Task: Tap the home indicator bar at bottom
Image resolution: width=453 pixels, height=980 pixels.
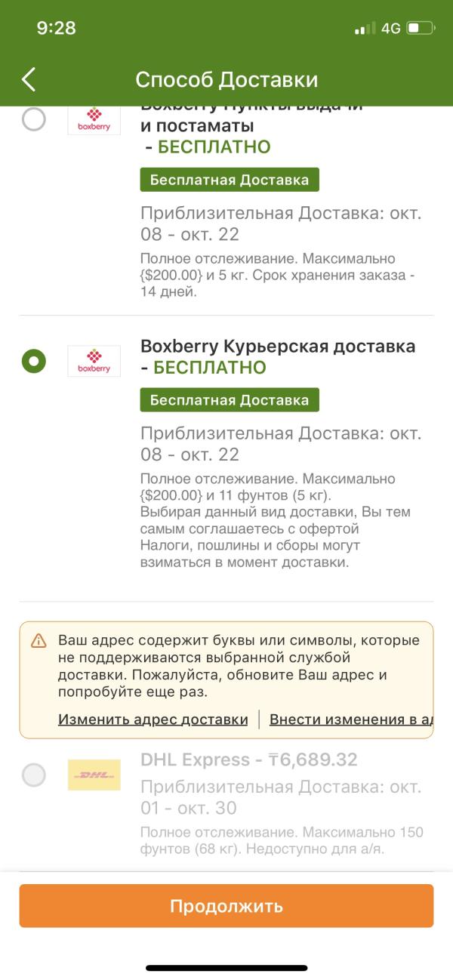Action: click(x=226, y=967)
